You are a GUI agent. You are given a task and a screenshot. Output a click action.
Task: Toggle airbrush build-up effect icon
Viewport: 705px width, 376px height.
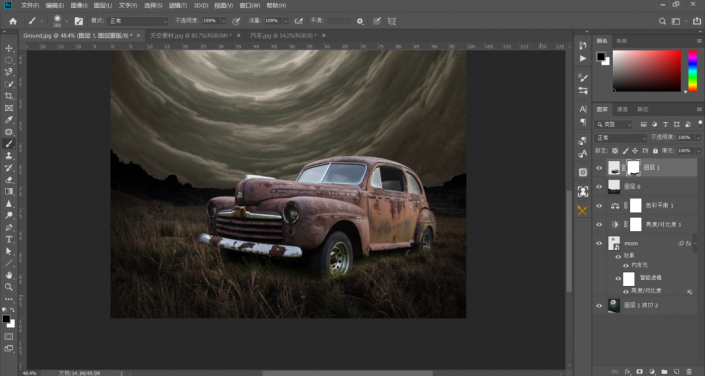tap(299, 21)
